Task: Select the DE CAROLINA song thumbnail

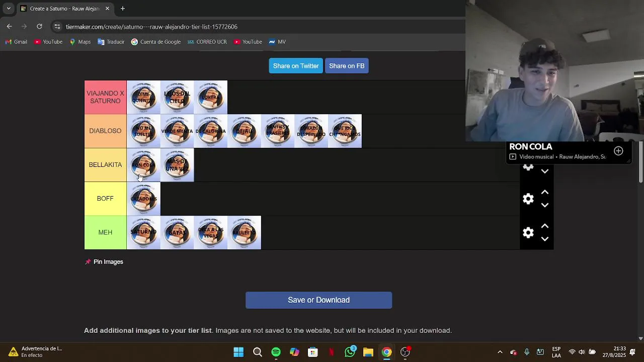Action: 210,131
